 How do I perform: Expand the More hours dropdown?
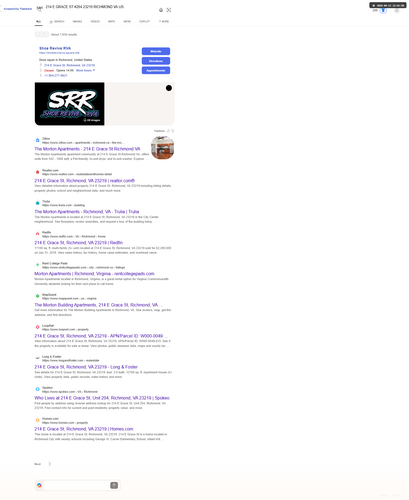pyautogui.click(x=85, y=70)
